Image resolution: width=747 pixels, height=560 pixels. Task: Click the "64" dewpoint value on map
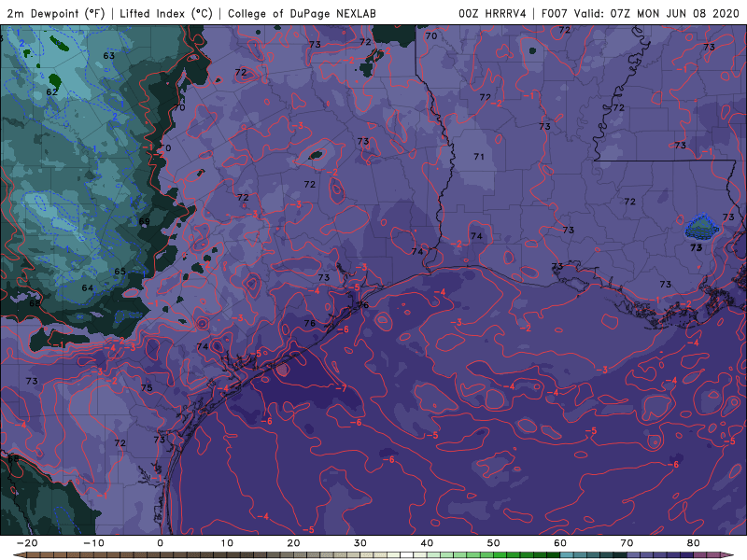(88, 287)
